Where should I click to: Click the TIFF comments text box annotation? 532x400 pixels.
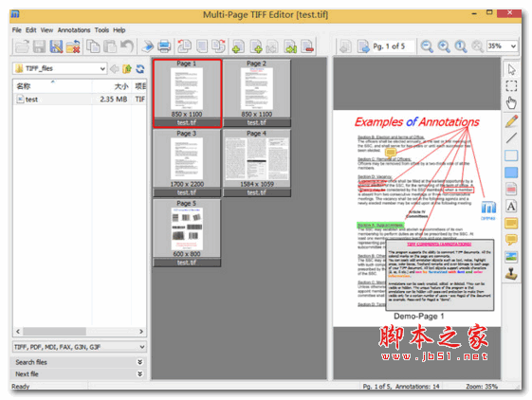(440, 275)
